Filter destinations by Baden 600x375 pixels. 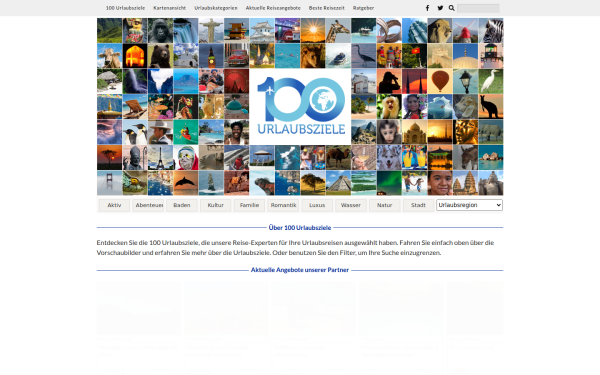click(182, 205)
